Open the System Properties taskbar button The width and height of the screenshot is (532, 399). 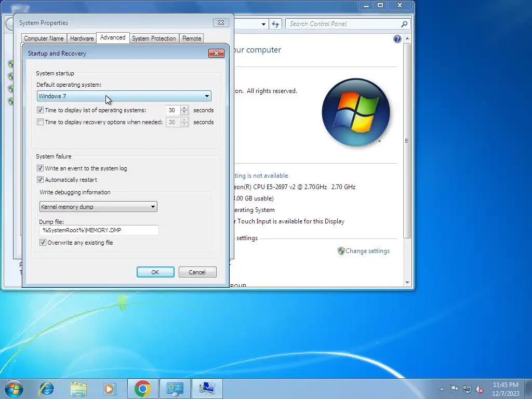click(x=207, y=389)
